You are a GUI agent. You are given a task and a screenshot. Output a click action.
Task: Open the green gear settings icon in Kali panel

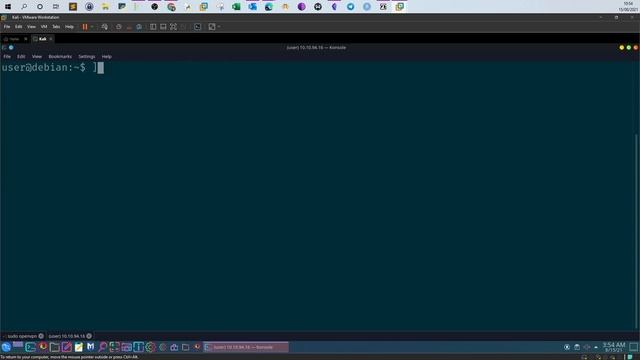click(150, 347)
